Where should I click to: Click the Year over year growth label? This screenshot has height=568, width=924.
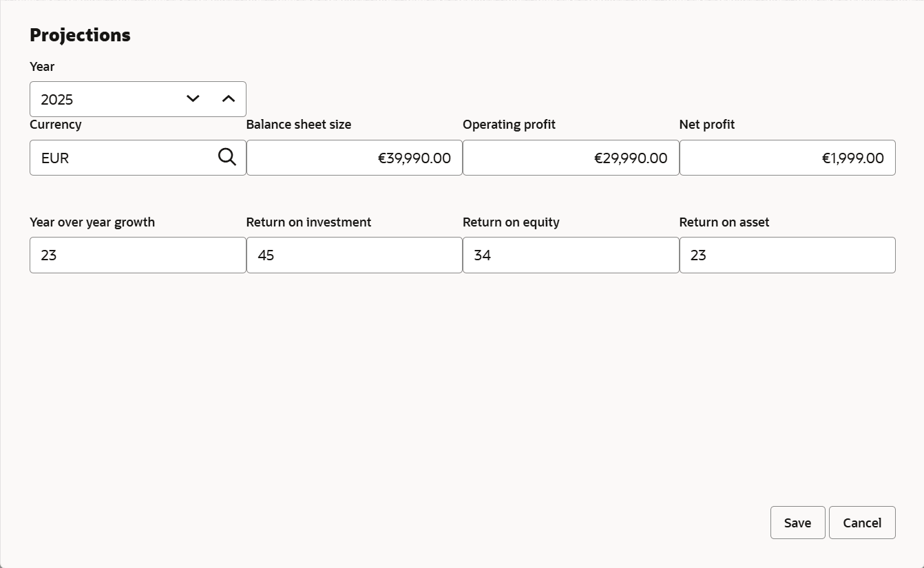(92, 222)
